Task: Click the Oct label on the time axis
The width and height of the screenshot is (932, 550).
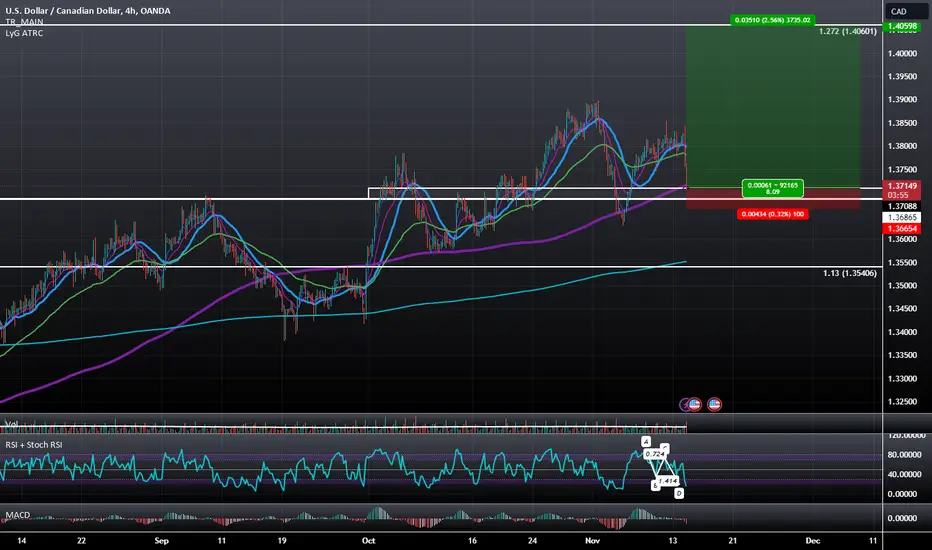Action: coord(369,540)
